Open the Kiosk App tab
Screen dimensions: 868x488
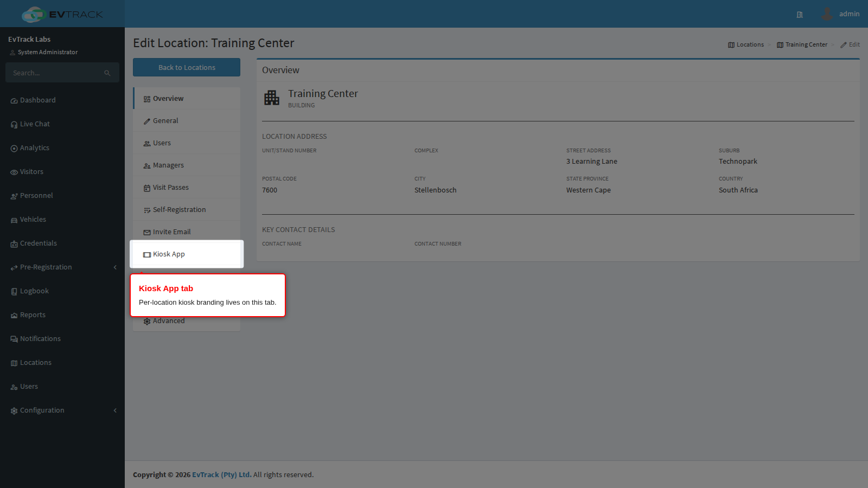point(187,254)
